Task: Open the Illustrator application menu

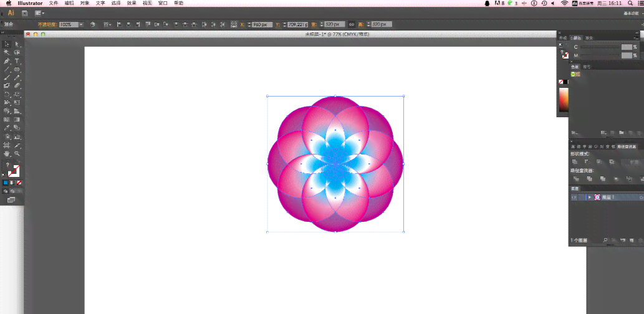Action: point(30,3)
